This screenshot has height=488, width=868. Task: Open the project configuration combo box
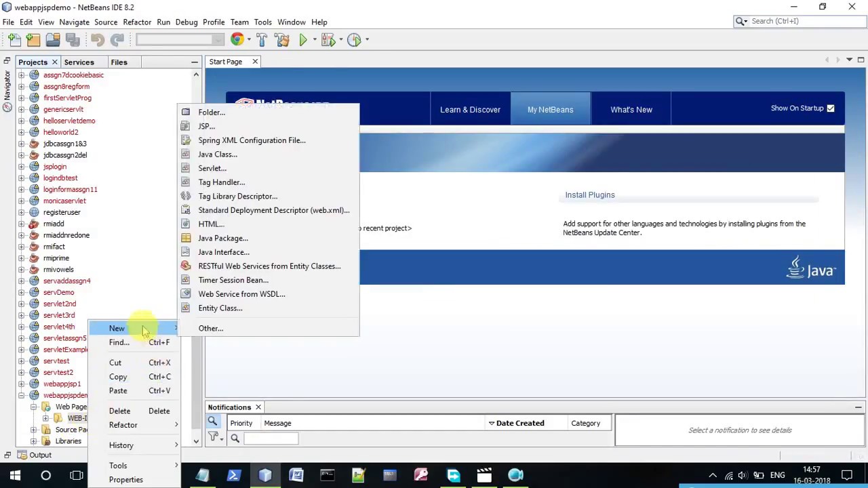point(179,40)
